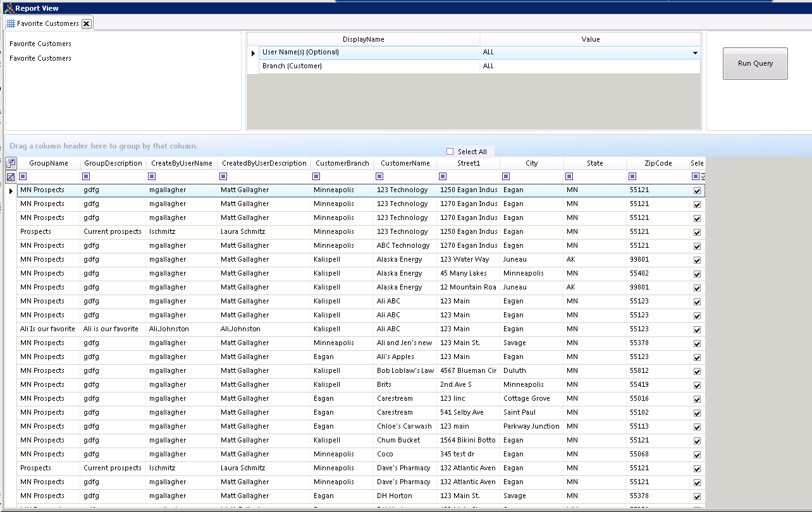This screenshot has width=812, height=512.
Task: Sort by the CustomerName column header
Action: coord(405,163)
